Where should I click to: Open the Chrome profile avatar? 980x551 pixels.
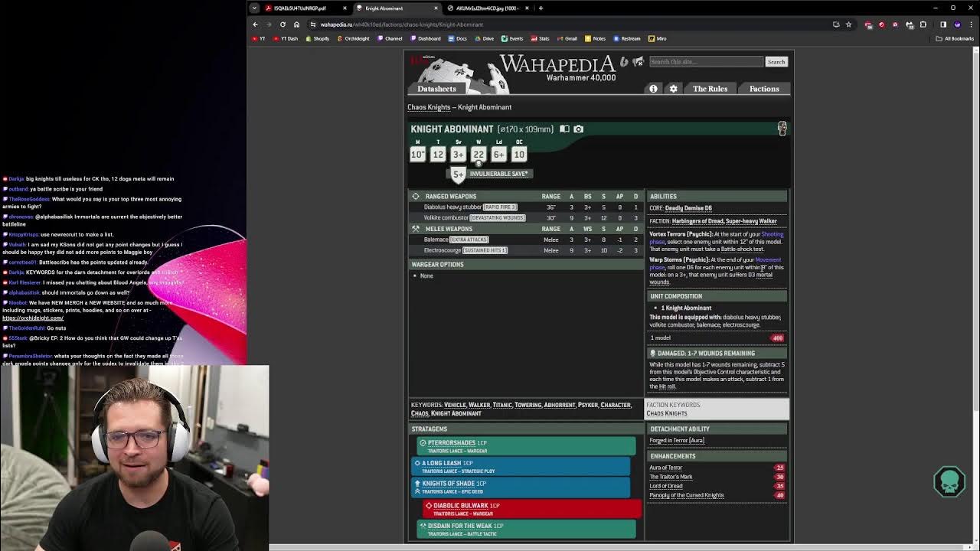(x=957, y=24)
